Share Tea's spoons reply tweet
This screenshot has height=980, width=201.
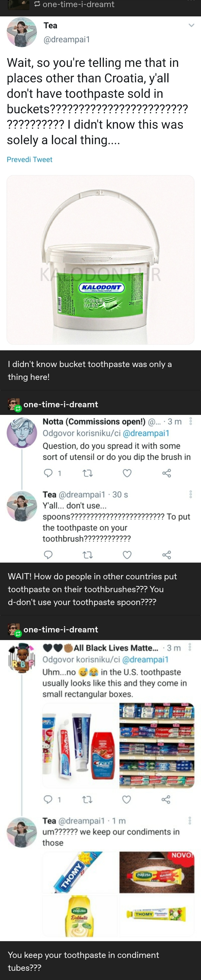167,555
